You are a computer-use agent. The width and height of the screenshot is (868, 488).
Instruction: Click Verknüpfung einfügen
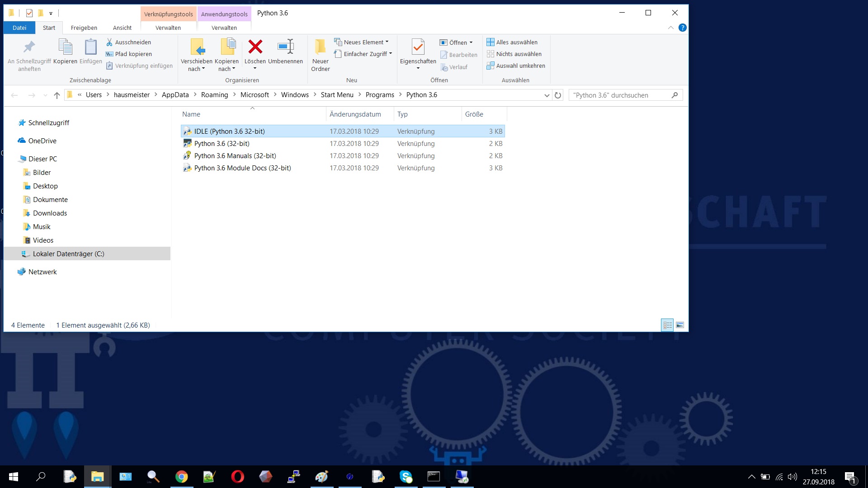click(x=139, y=66)
